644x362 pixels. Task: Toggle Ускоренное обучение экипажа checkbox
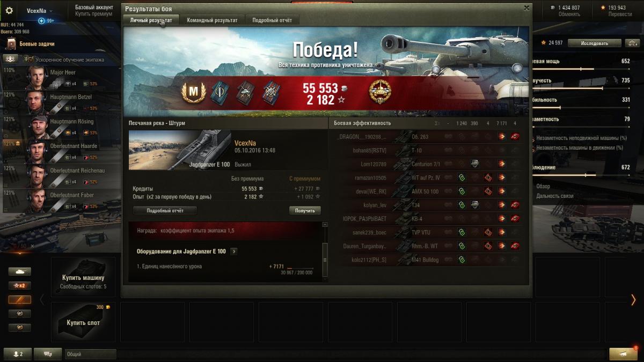click(x=31, y=60)
